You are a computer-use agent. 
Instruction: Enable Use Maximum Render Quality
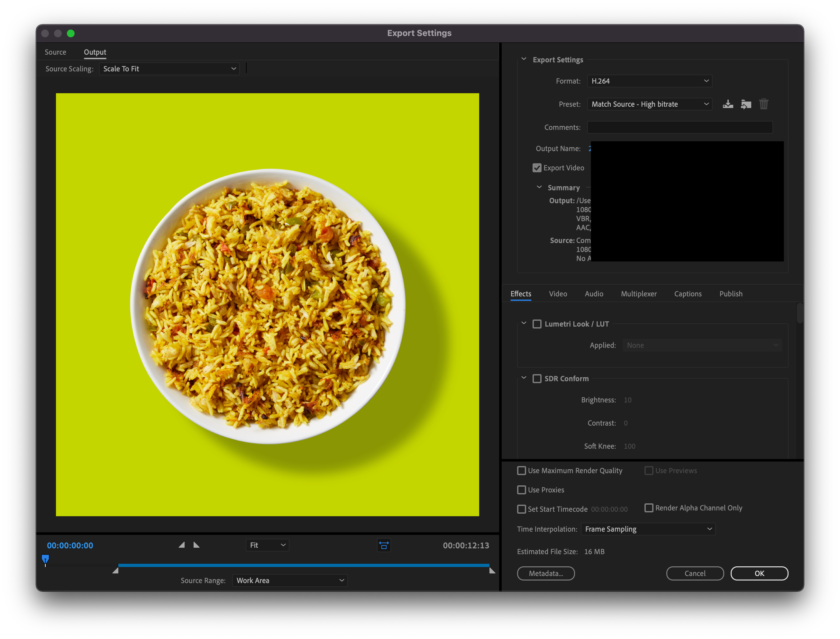coord(522,470)
